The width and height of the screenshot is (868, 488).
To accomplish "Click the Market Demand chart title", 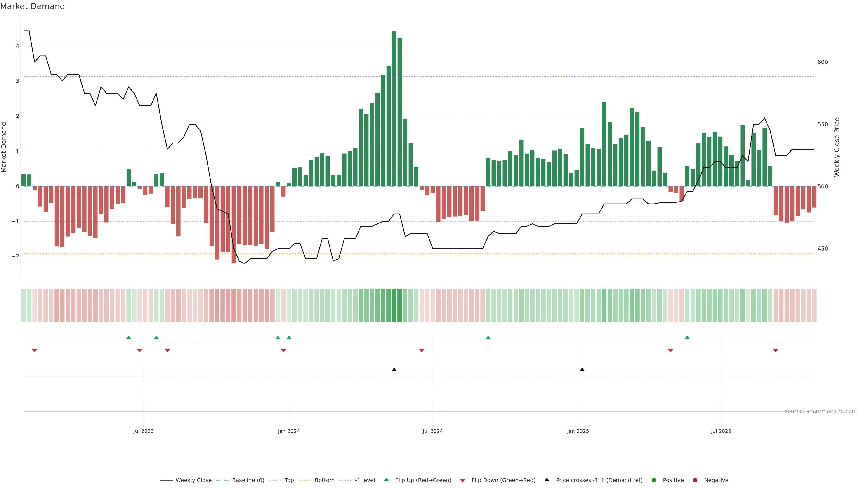I will [32, 6].
